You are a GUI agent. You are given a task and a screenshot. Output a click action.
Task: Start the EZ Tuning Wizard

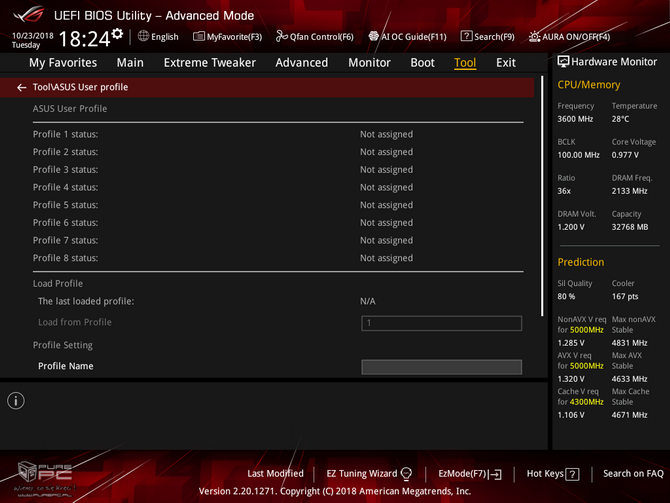pos(361,474)
